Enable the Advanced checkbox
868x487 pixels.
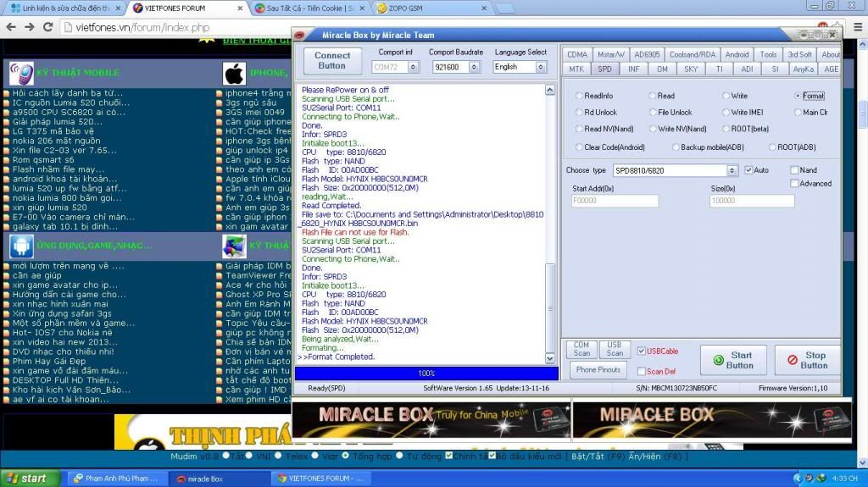[794, 183]
